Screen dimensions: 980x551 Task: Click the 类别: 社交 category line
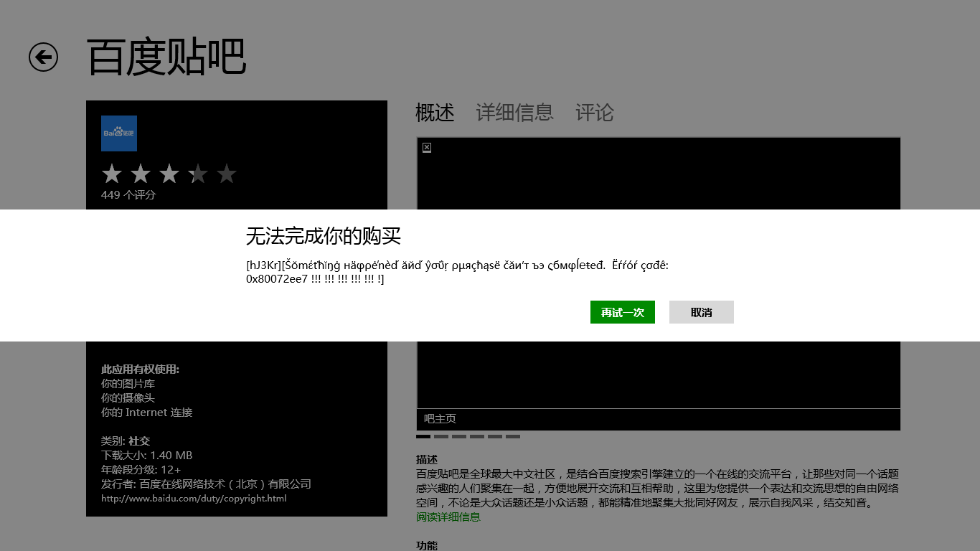126,441
